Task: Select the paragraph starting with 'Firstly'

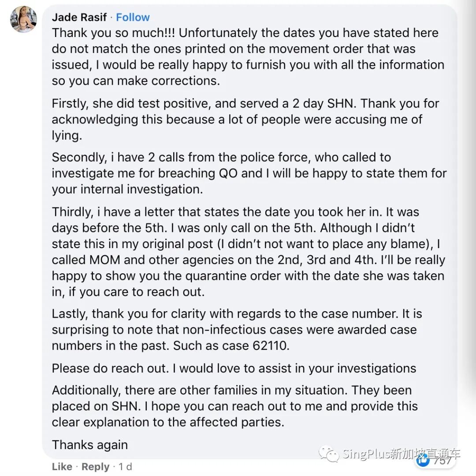Action: pos(245,119)
